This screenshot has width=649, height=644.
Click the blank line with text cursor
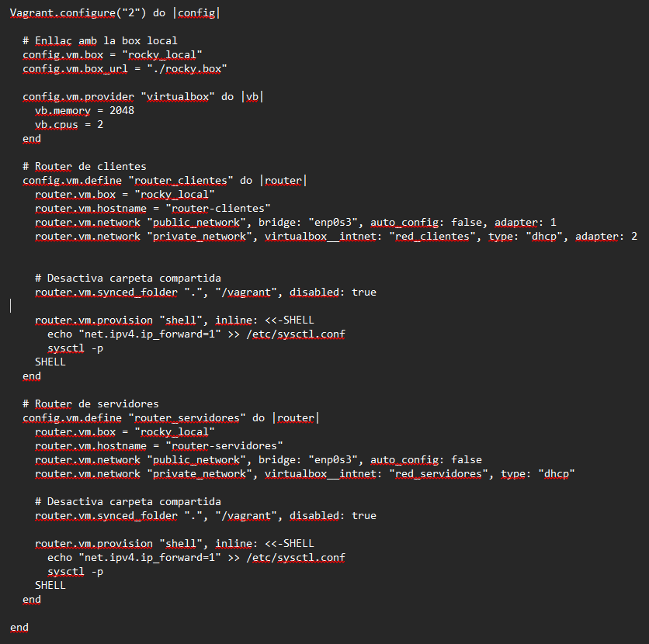pos(11,306)
